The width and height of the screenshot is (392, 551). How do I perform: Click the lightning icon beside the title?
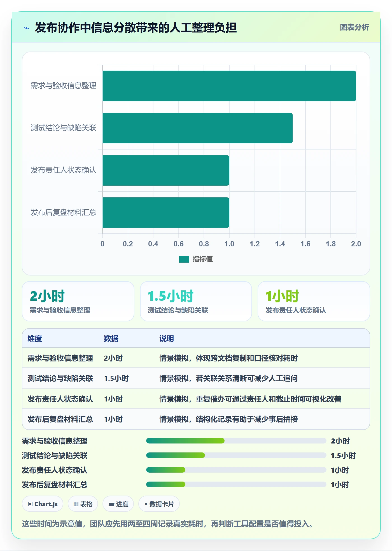pos(27,28)
